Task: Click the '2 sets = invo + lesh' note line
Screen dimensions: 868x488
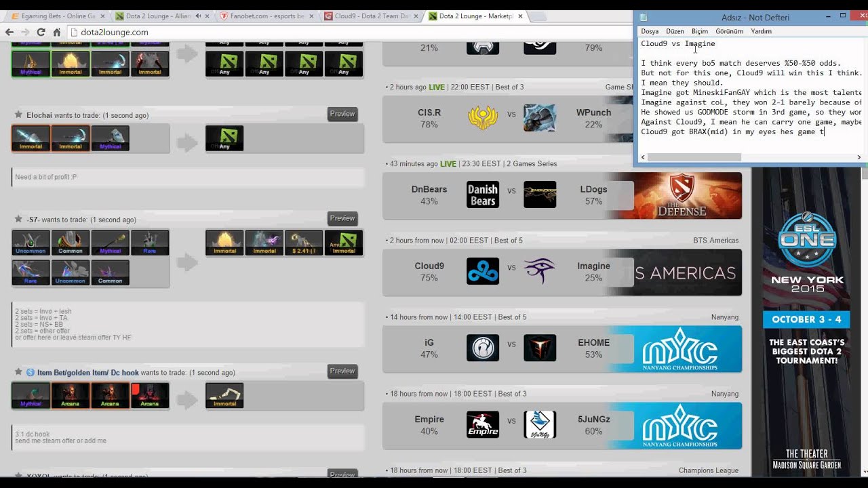Action: tap(43, 312)
